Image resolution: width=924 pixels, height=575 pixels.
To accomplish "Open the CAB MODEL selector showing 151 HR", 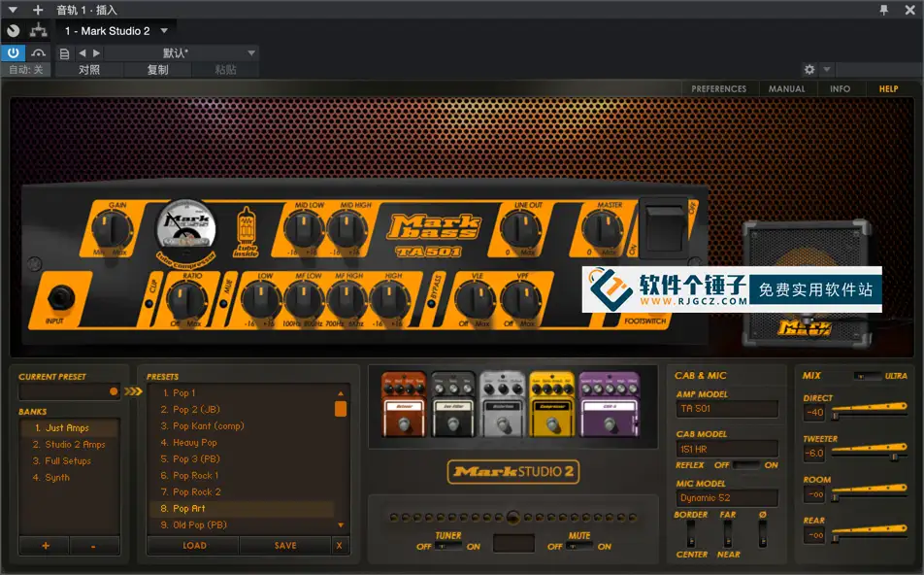I will pyautogui.click(x=727, y=448).
